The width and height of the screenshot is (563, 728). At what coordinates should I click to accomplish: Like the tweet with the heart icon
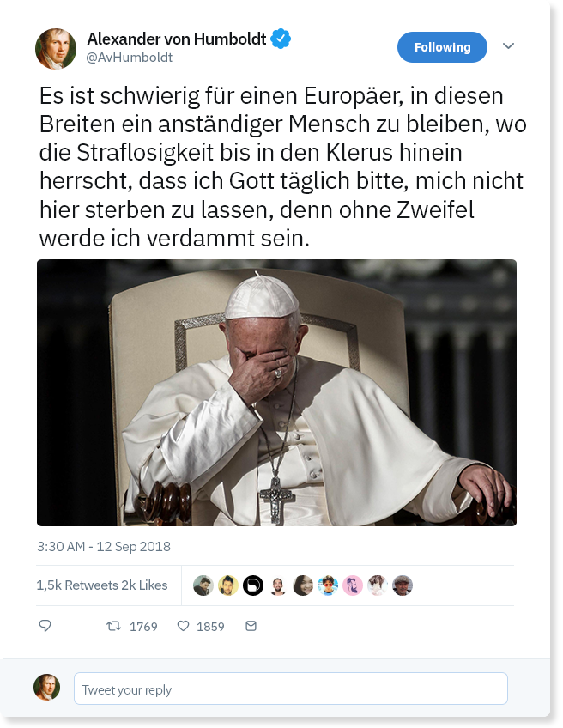pyautogui.click(x=184, y=626)
